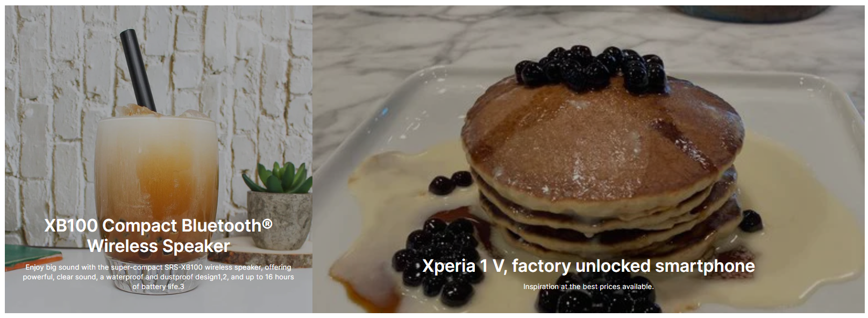Open the XB100 Compact Bluetooth Wireless Speaker heading
868x318 pixels.
[x=159, y=235]
